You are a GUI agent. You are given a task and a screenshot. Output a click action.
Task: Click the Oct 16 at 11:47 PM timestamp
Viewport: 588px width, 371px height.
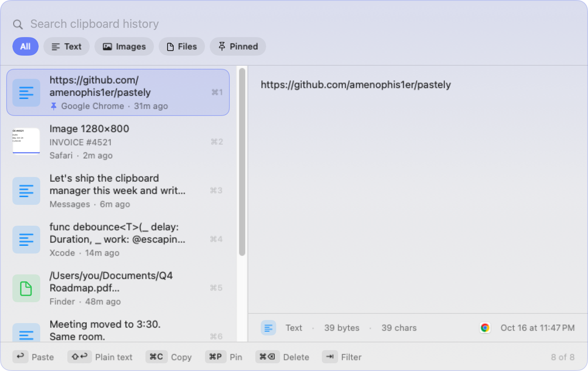click(538, 328)
